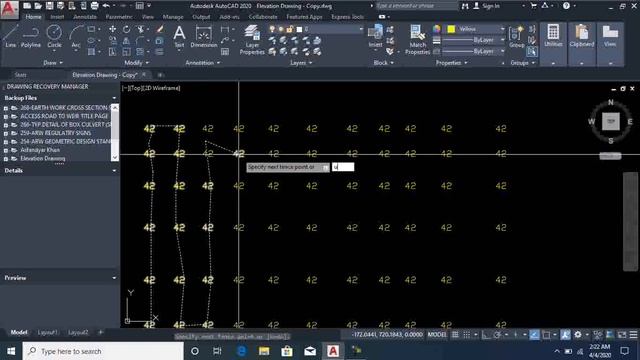
Task: Toggle object snap square icon in status bar
Action: 546,335
